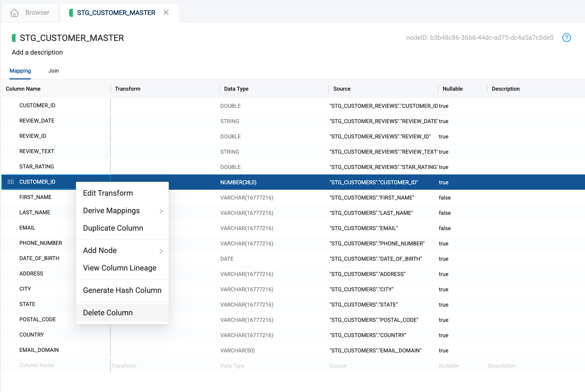Click the empty Column Name placeholder field

tap(37, 365)
